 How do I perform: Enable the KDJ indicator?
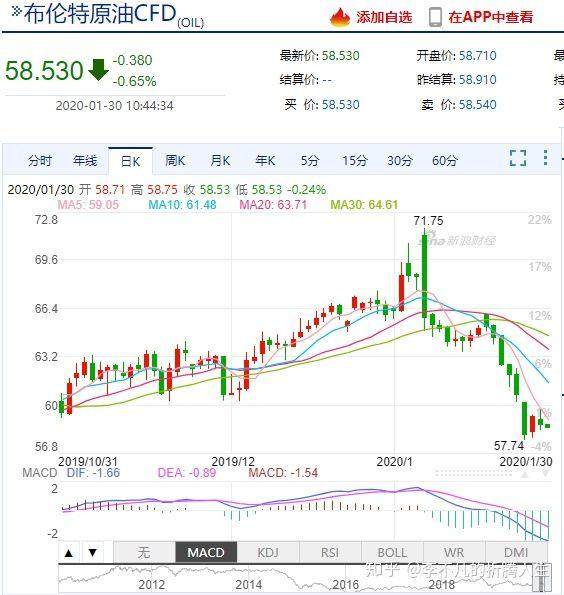[268, 552]
